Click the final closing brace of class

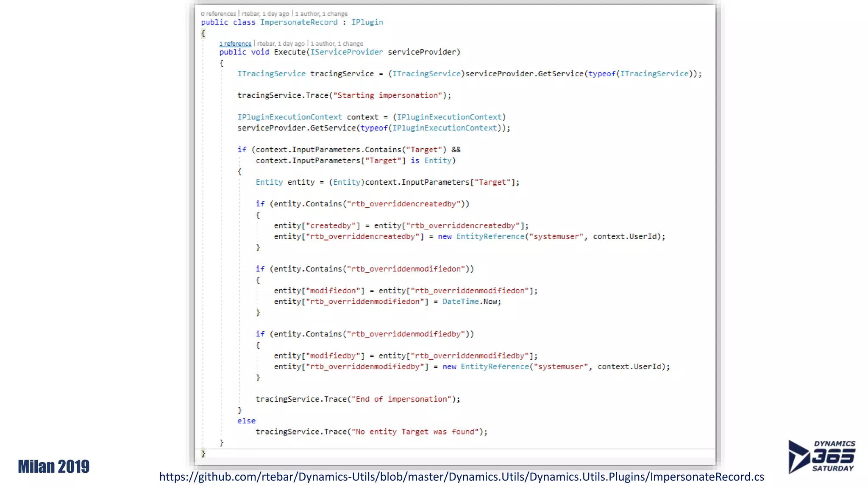[x=203, y=453]
